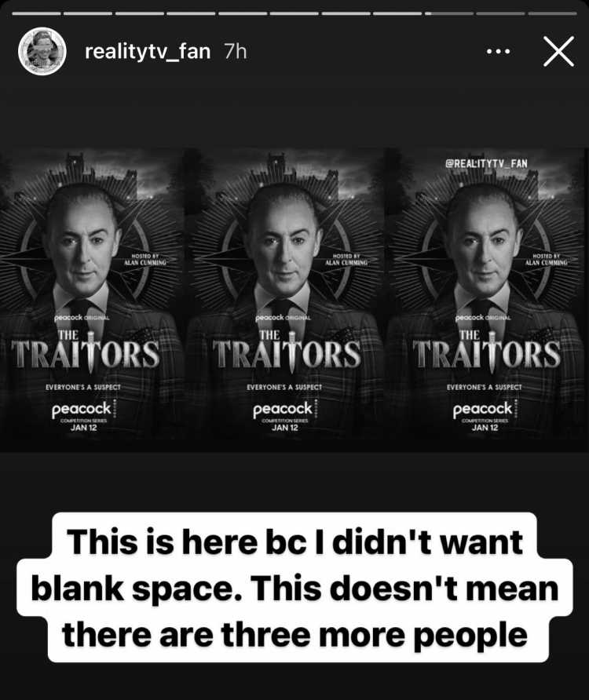Viewport: 589px width, 700px height.
Task: Tap the rightmost Traitors poster
Action: coord(486,300)
